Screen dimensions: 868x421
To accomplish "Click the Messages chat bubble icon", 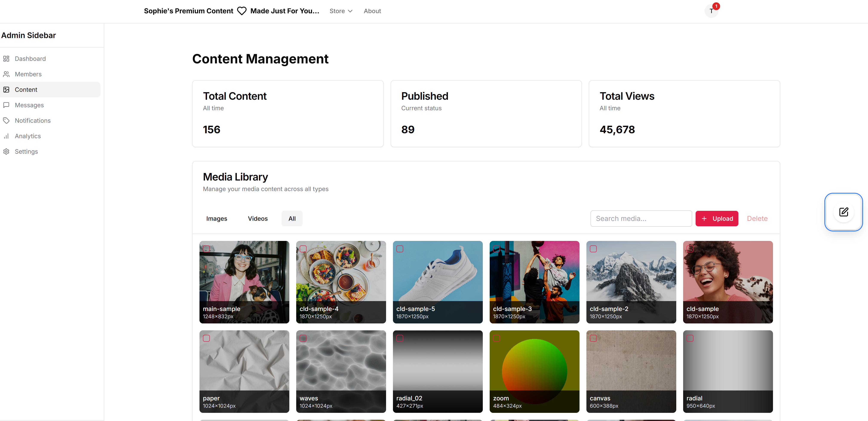I will click(6, 105).
